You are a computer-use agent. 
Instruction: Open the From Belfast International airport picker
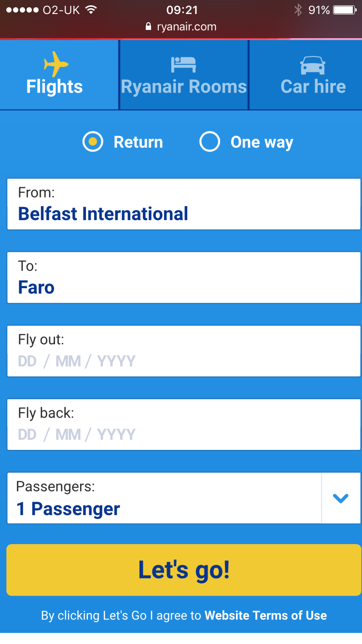coord(184,204)
